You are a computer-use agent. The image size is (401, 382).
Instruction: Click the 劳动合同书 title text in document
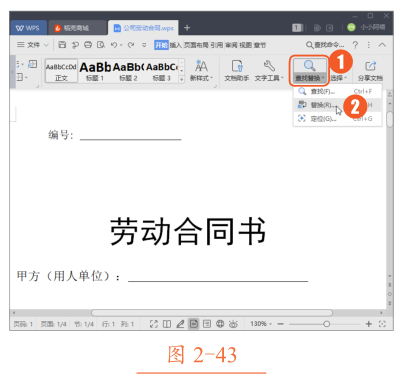tap(188, 232)
